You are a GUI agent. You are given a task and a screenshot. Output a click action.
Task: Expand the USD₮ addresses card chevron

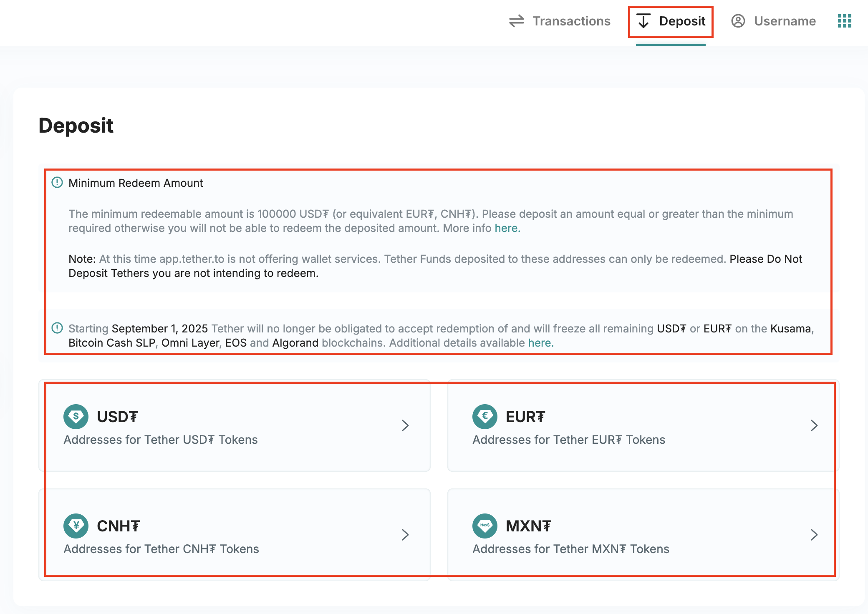pyautogui.click(x=405, y=425)
